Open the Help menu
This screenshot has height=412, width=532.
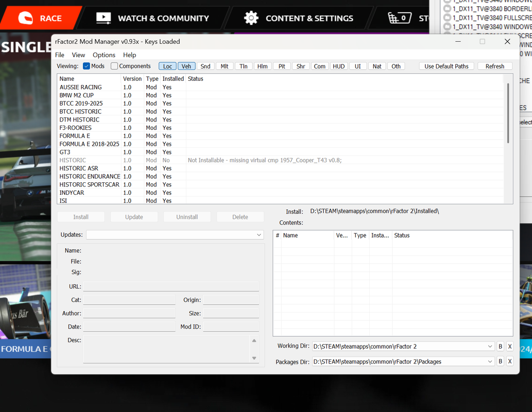pos(130,55)
